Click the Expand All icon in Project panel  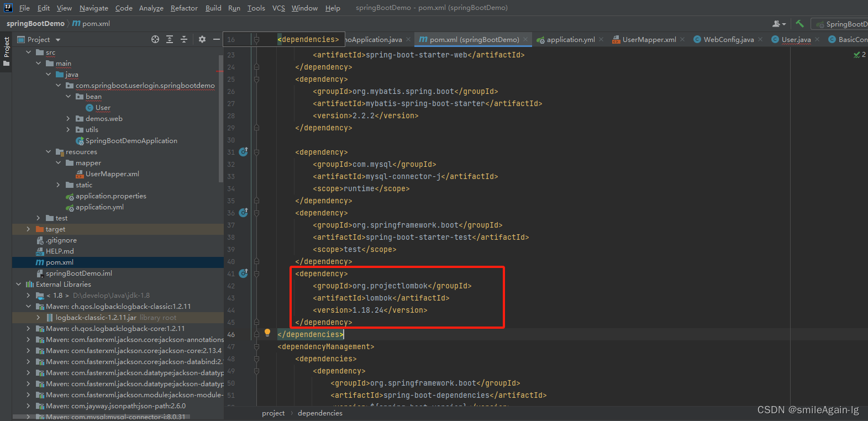170,39
